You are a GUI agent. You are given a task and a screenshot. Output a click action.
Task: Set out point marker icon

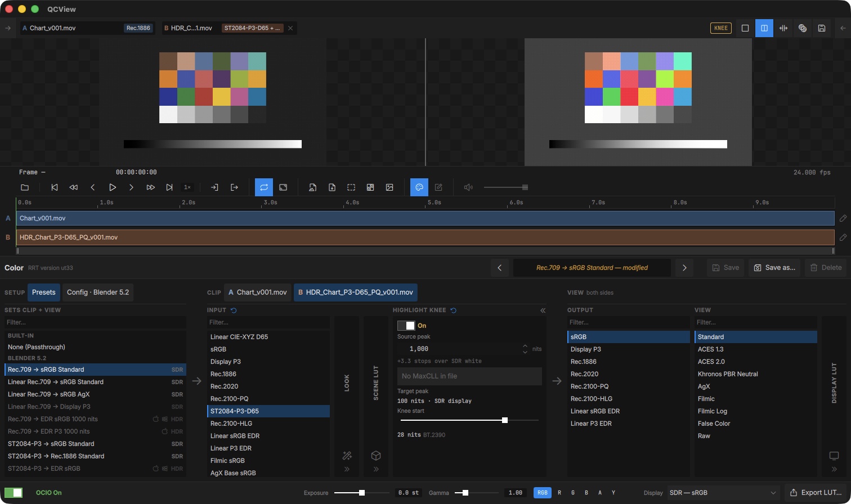tap(235, 187)
